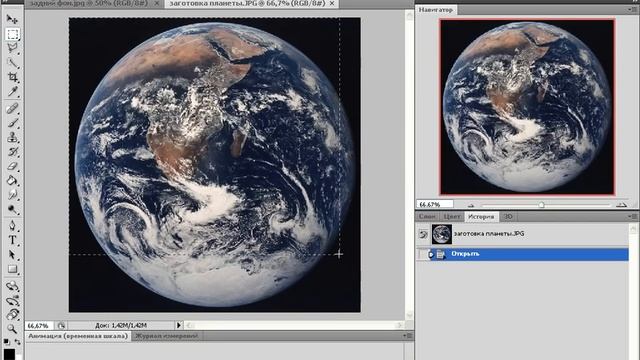640x360 pixels.
Task: Select the Crop tool
Action: 12,77
